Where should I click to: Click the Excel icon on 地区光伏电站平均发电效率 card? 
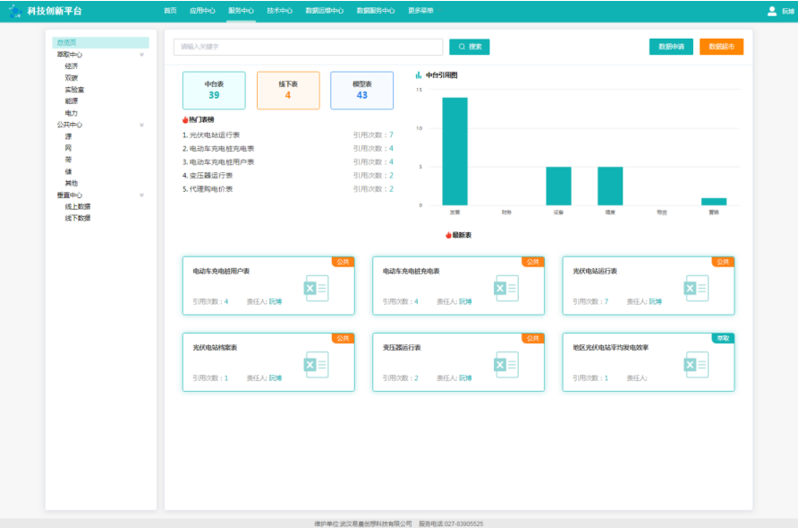(696, 365)
